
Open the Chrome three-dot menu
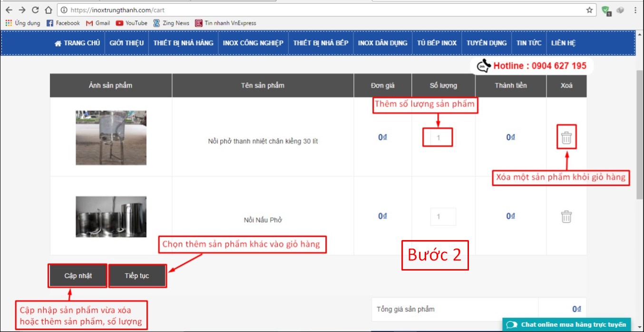pyautogui.click(x=635, y=10)
